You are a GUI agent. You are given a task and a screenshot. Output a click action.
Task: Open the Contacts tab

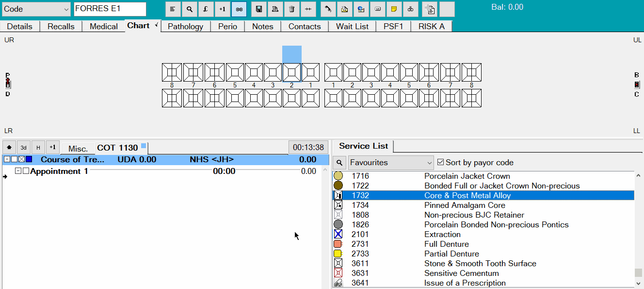[305, 26]
